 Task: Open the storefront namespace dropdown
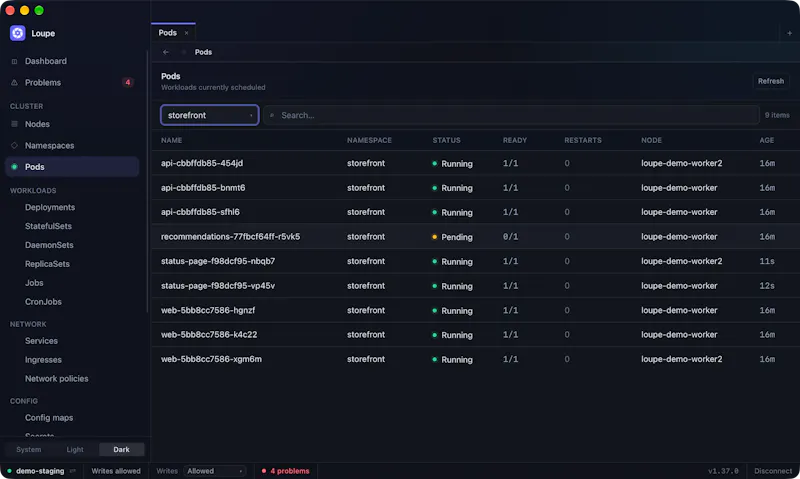tap(210, 115)
